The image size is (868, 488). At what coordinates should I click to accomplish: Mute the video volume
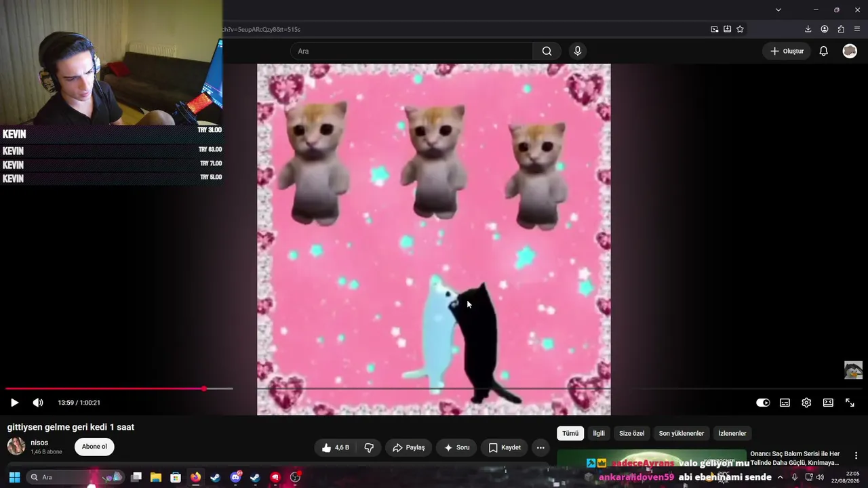tap(38, 403)
